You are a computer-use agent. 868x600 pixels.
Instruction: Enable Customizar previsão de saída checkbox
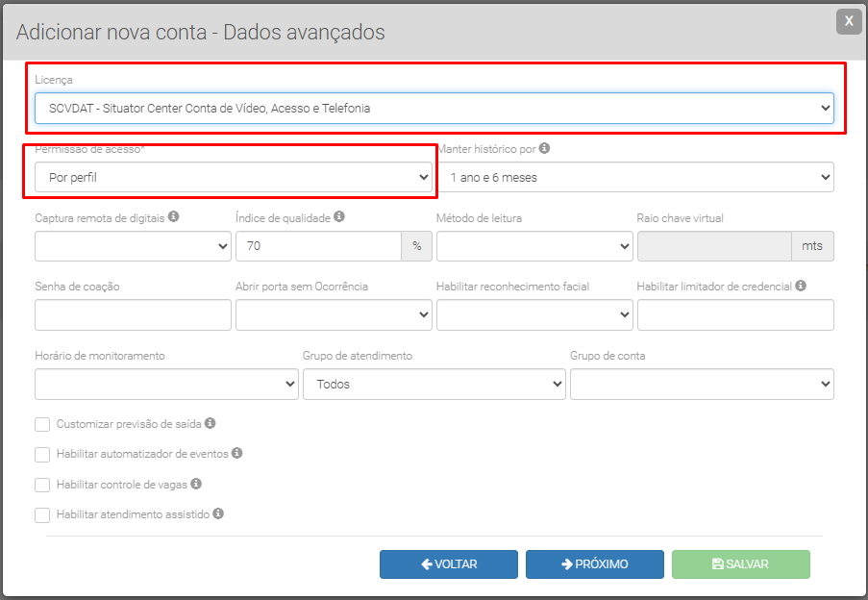[x=42, y=424]
